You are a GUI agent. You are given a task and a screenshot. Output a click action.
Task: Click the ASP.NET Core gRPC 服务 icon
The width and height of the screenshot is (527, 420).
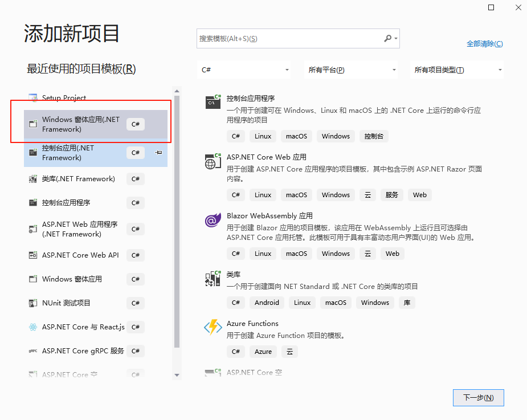pos(33,350)
